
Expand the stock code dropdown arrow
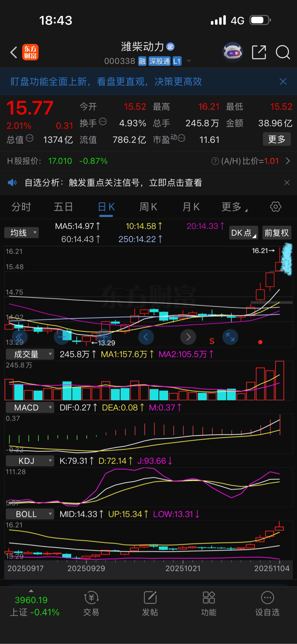pos(189,61)
